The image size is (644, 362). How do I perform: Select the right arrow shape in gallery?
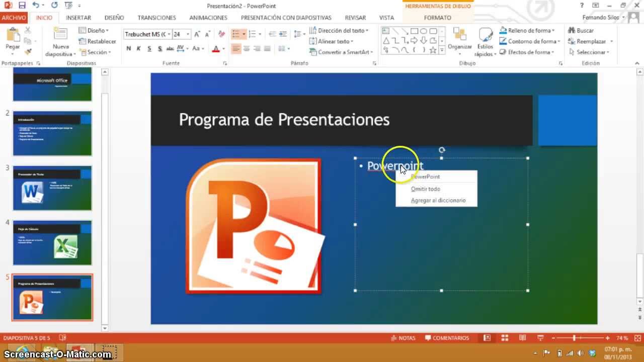(x=414, y=41)
